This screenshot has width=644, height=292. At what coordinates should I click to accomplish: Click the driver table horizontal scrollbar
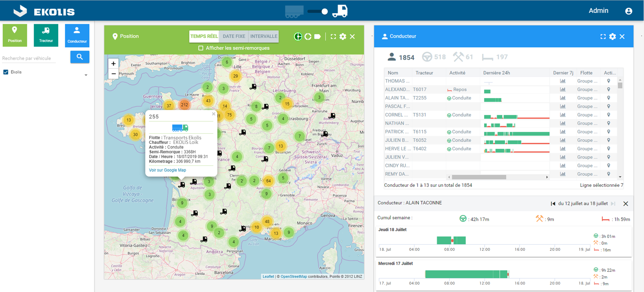click(479, 177)
